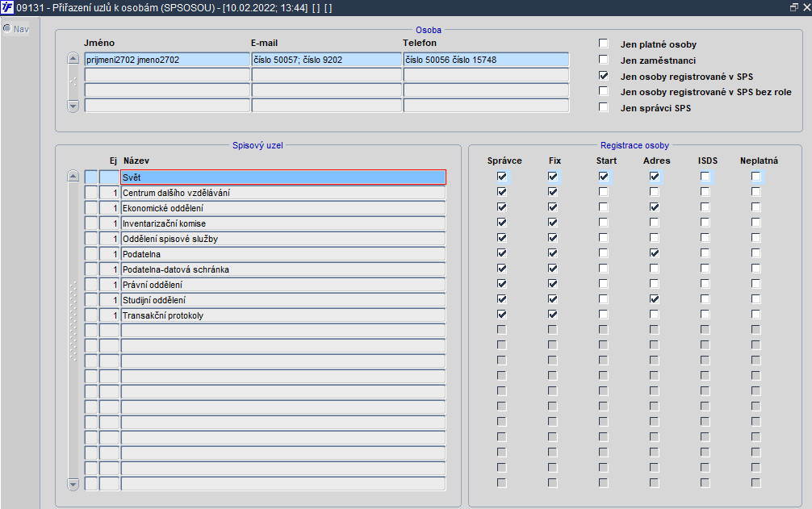Select Podatelna-datová schránka row
812x509 pixels.
pyautogui.click(x=283, y=269)
